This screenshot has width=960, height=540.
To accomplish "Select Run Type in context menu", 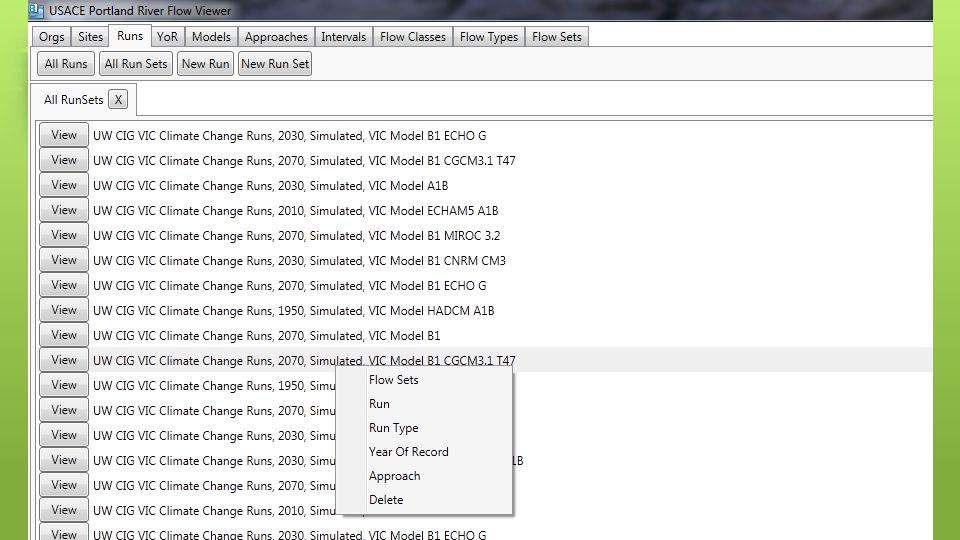I will coord(394,427).
